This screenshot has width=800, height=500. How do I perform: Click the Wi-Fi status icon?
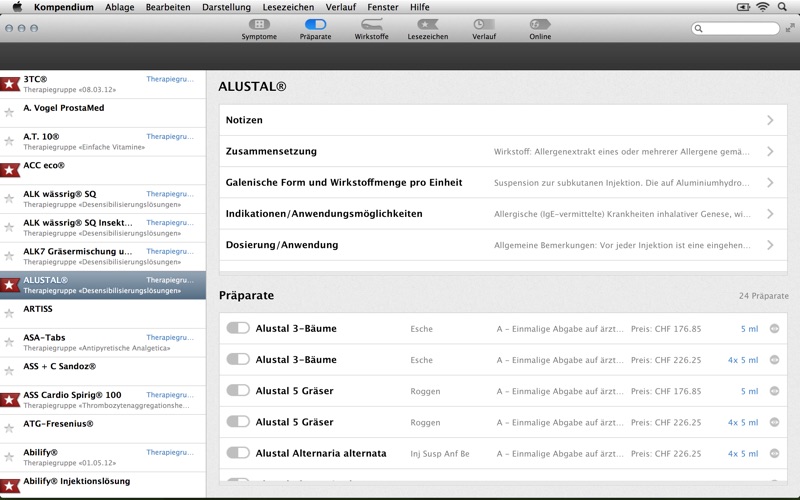click(762, 7)
